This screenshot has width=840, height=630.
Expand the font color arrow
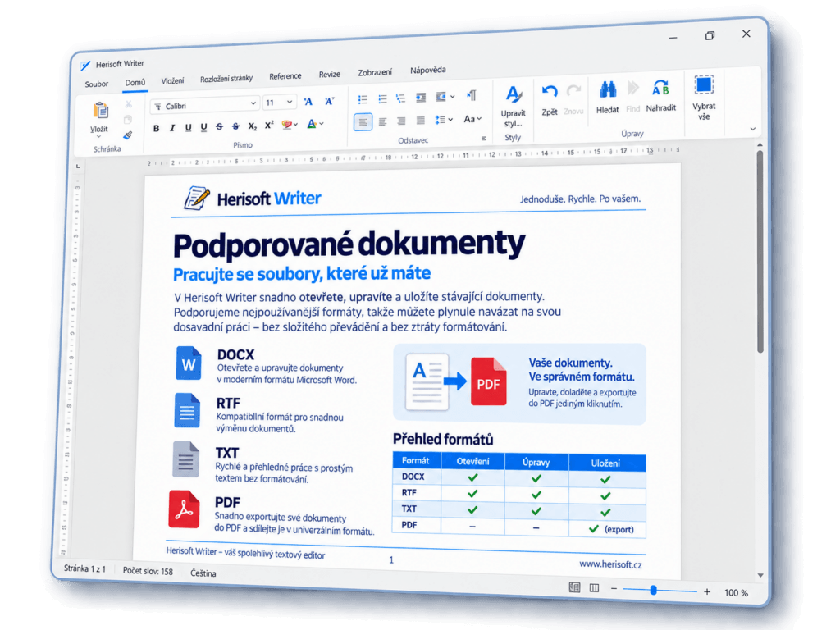click(322, 124)
